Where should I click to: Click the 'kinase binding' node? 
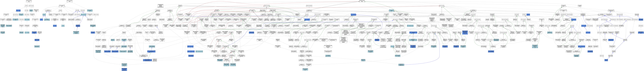[x=21, y=19]
